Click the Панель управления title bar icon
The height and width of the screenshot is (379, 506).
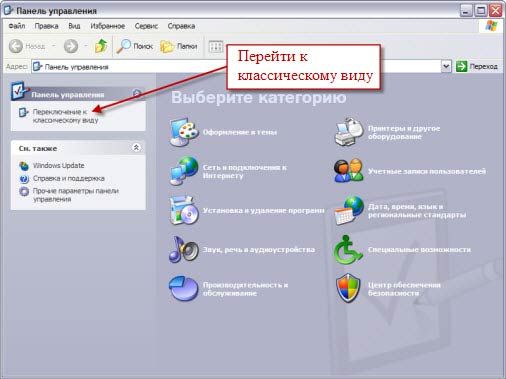click(8, 10)
